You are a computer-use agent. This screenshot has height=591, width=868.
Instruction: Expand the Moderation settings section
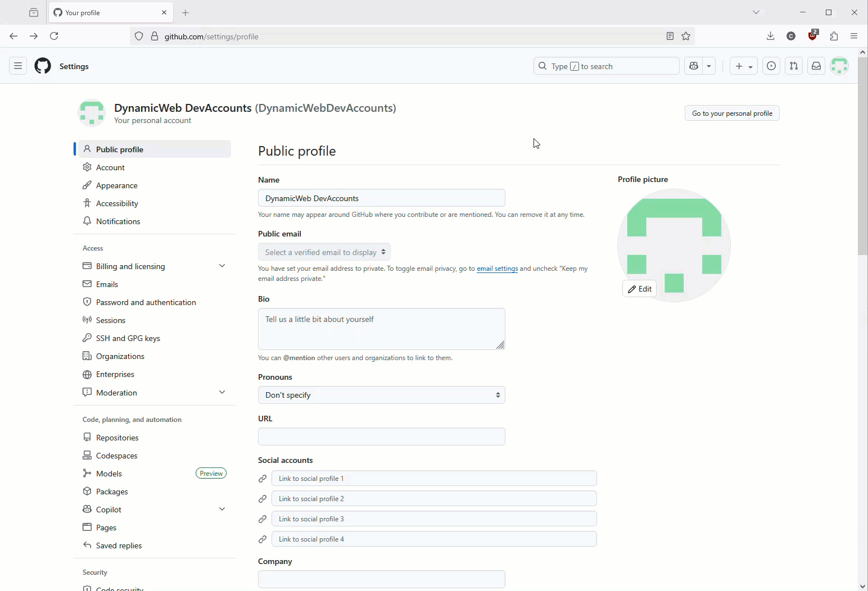[222, 392]
